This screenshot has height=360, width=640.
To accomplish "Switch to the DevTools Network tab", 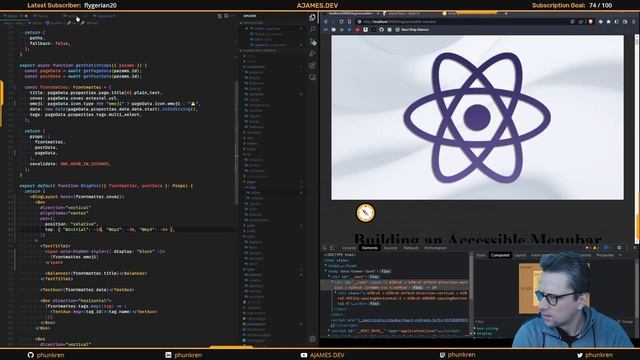I will 411,248.
